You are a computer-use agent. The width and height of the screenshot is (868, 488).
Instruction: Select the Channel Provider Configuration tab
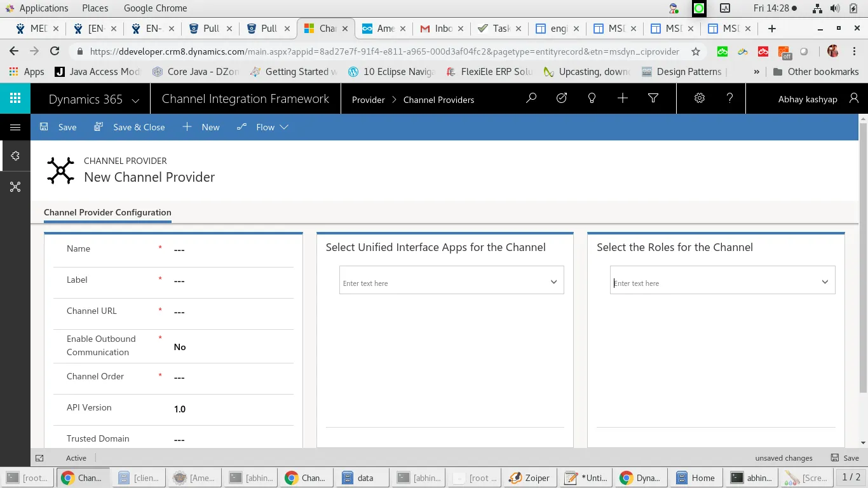pyautogui.click(x=107, y=212)
